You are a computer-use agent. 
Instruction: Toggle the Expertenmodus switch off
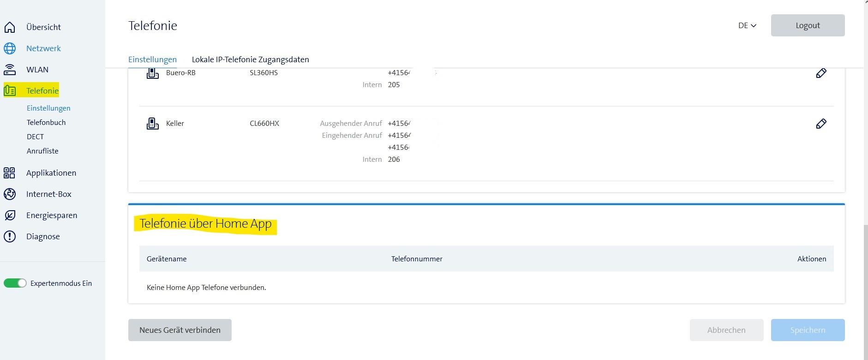pos(15,283)
